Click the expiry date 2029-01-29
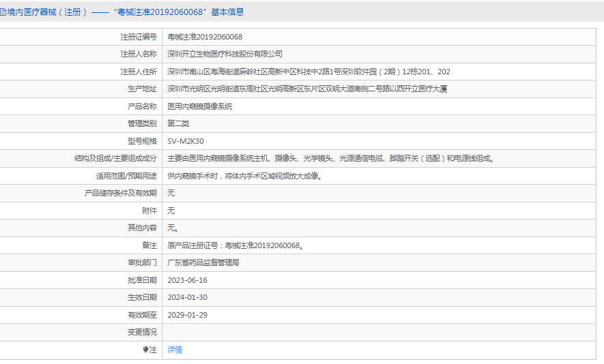This screenshot has width=604, height=364. tap(187, 315)
